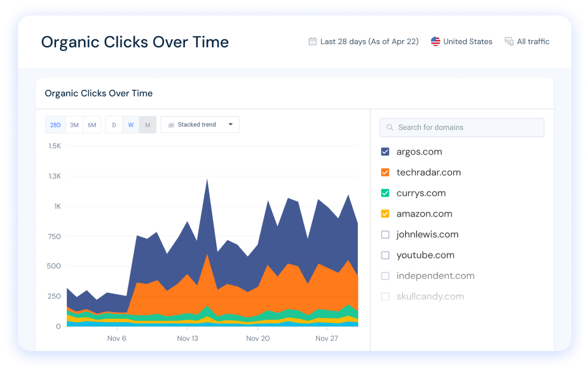Switch to the 3M time range tab

(x=74, y=125)
